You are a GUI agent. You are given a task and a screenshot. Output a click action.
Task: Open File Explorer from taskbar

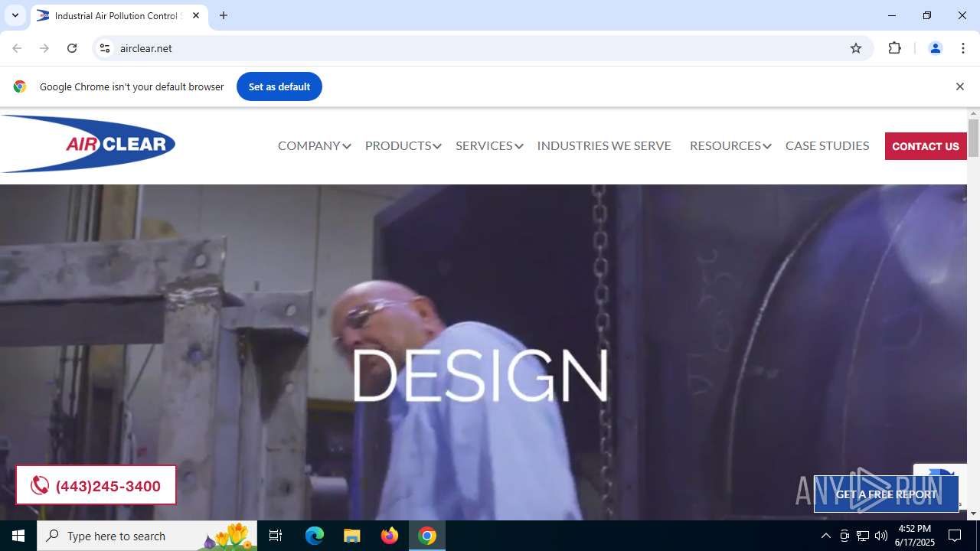351,536
